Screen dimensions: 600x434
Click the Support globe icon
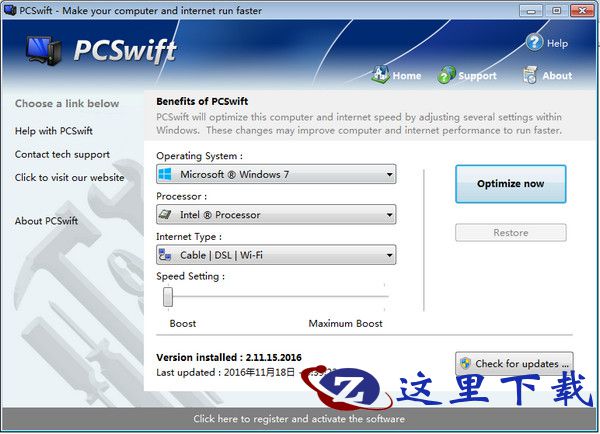(x=447, y=75)
